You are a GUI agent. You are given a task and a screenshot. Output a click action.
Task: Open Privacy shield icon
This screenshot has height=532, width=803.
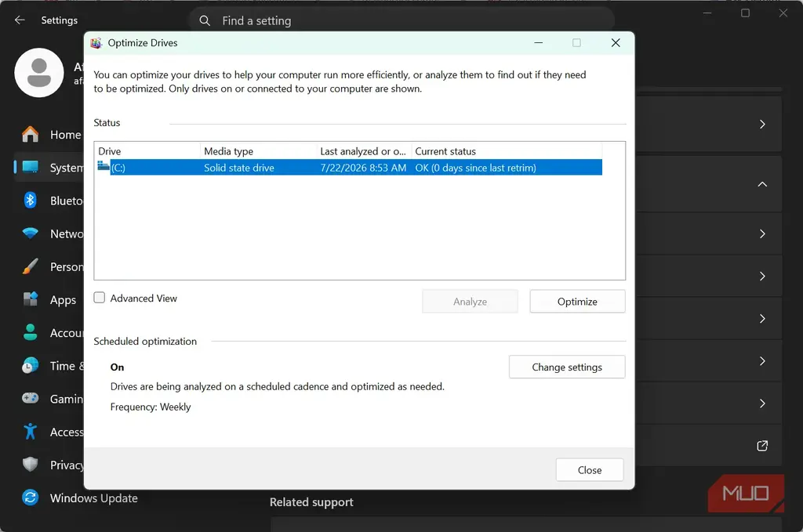click(31, 464)
